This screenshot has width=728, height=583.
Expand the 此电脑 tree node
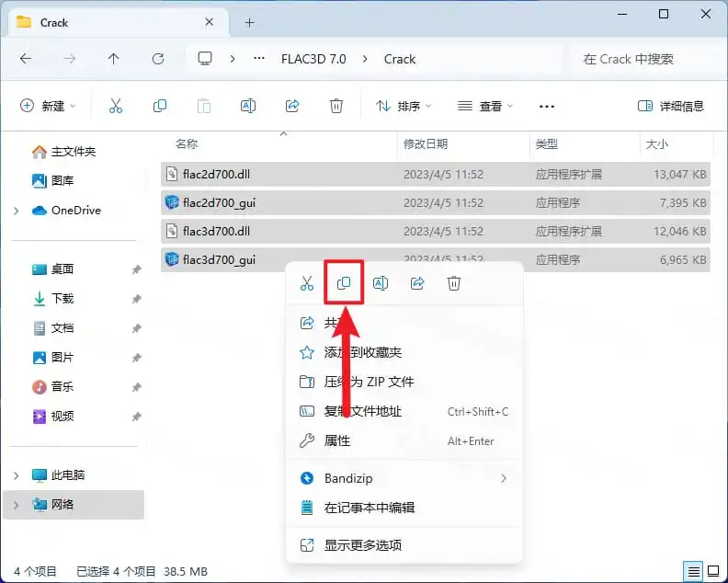pyautogui.click(x=17, y=475)
